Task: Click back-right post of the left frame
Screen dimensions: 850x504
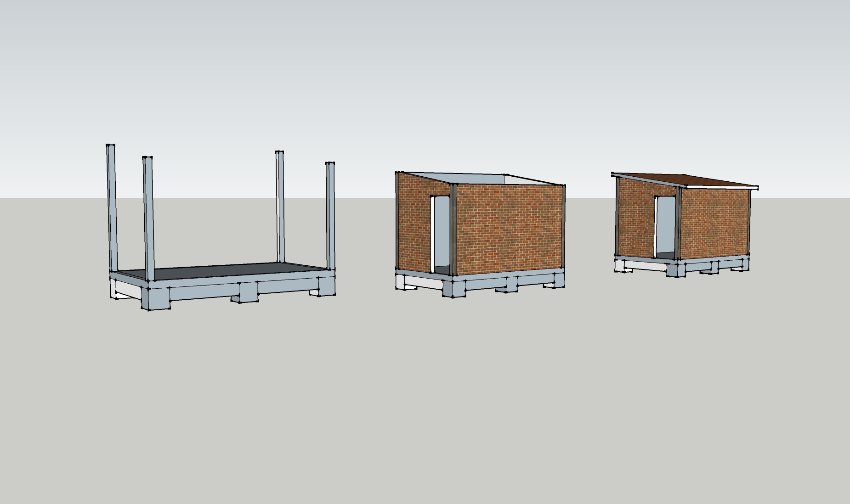Action: (x=279, y=207)
